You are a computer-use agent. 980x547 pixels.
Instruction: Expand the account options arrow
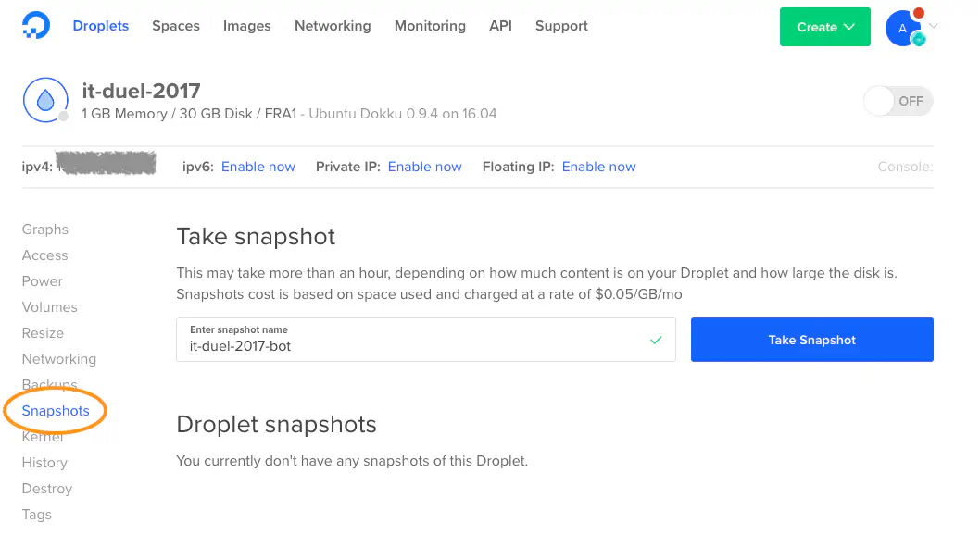pyautogui.click(x=933, y=27)
